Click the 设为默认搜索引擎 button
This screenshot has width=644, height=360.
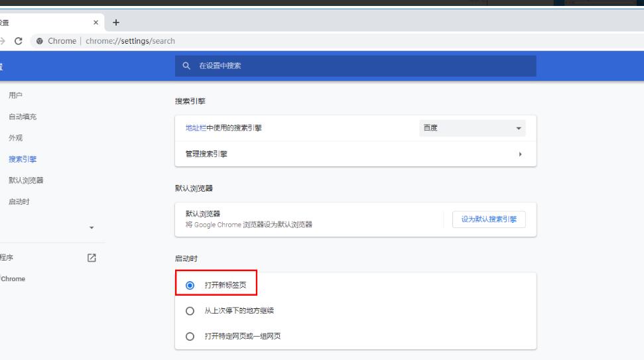click(x=489, y=219)
